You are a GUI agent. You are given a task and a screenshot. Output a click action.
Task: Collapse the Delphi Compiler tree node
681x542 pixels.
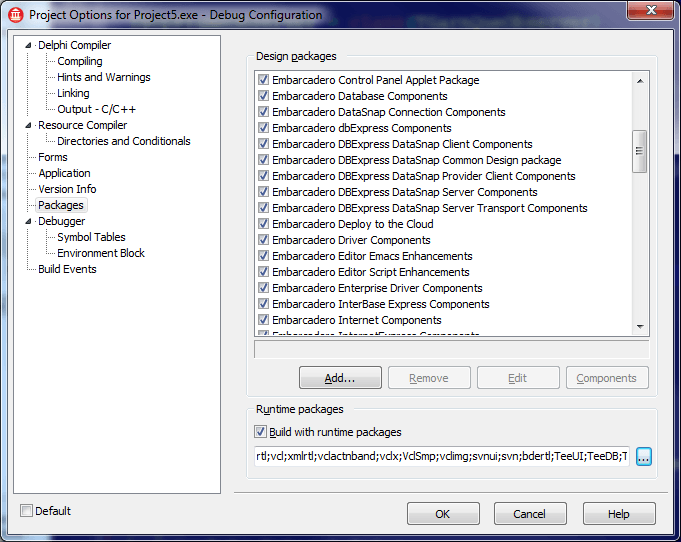click(29, 45)
